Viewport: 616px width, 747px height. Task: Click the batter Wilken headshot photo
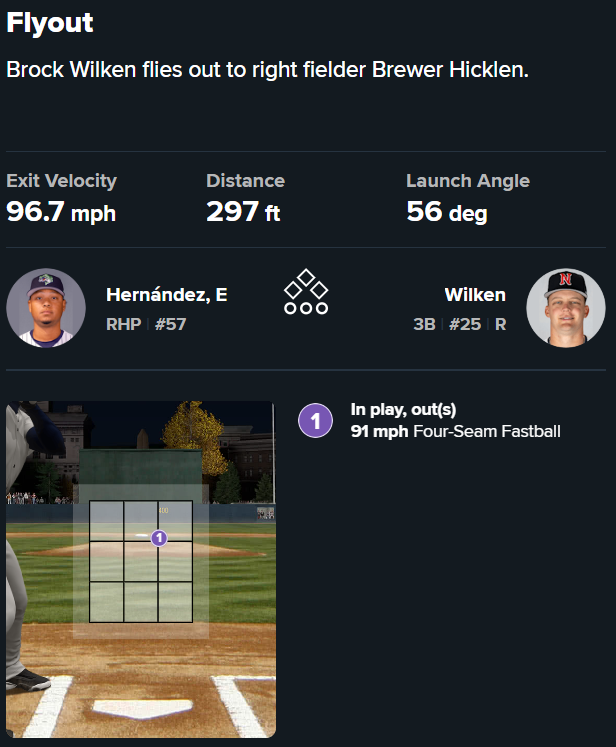tap(566, 308)
